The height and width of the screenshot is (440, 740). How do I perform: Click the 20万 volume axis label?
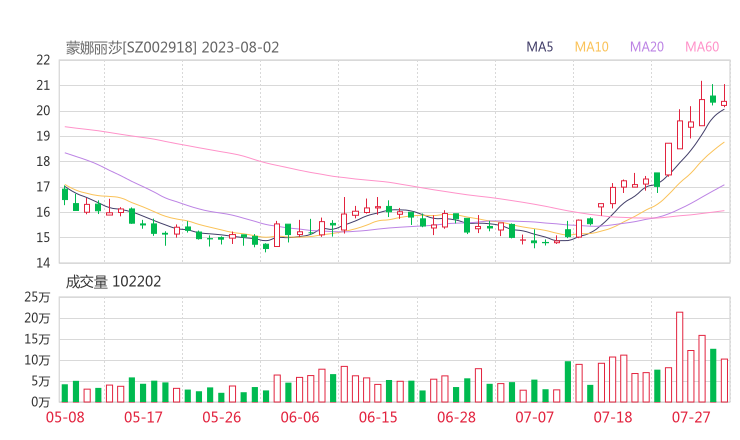(x=37, y=318)
